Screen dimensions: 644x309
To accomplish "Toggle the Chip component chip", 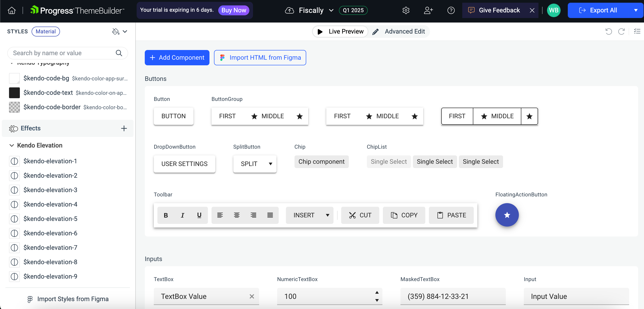I will click(x=322, y=162).
